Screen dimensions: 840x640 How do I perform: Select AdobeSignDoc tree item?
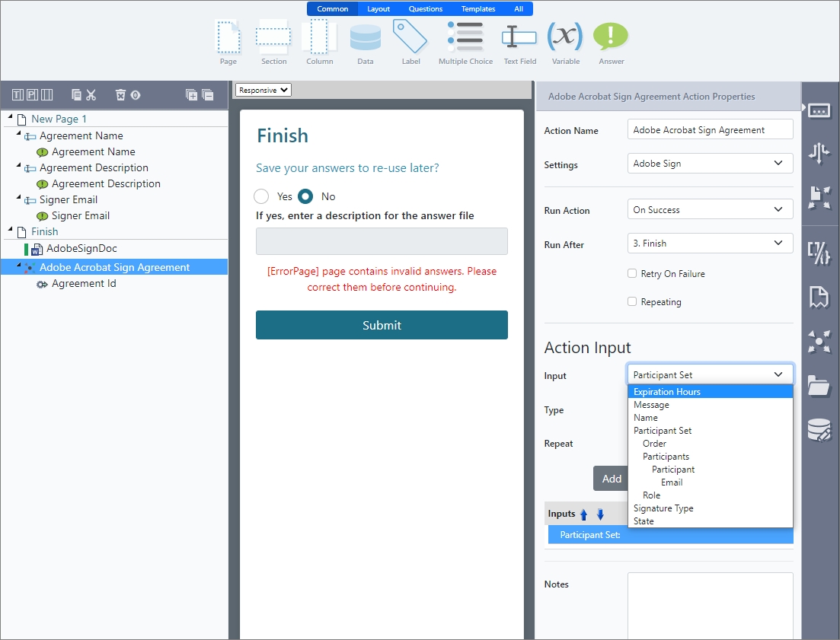click(x=81, y=248)
